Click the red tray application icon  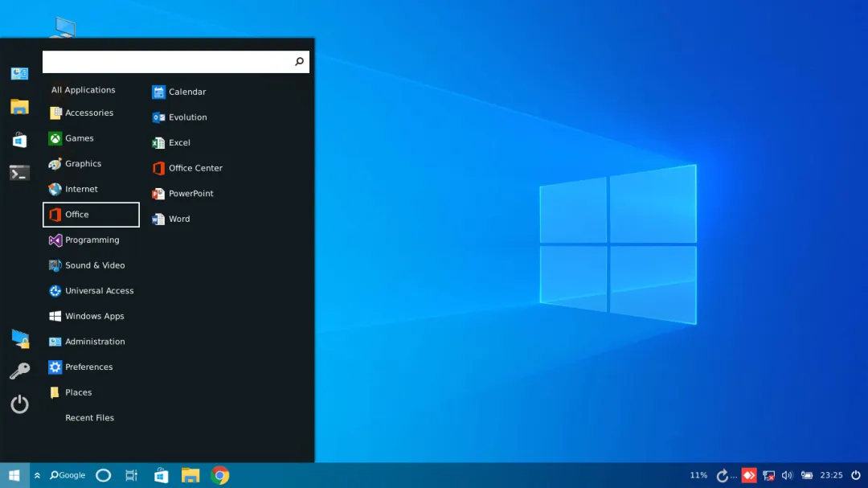(749, 476)
